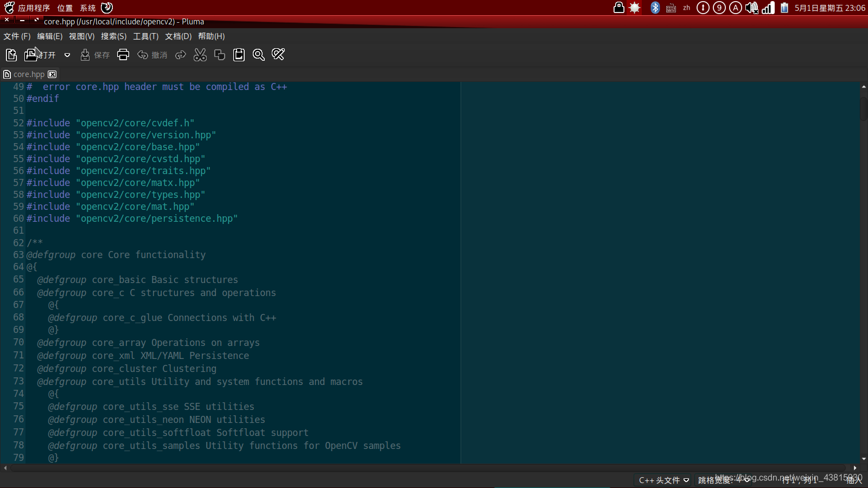Click the line '#include "opencv2/core/cvdef.h"'
This screenshot has height=488, width=868.
click(x=111, y=123)
